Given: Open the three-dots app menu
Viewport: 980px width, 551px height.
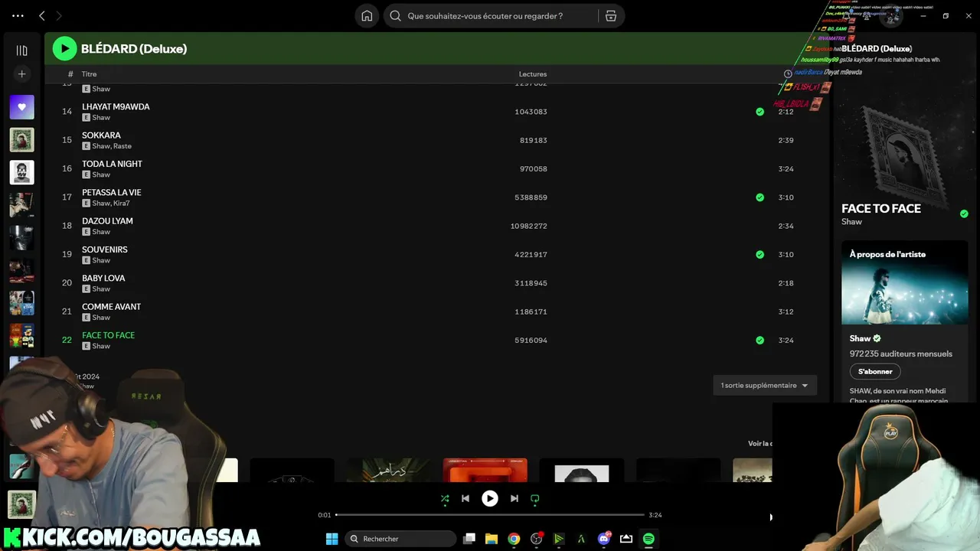Looking at the screenshot, I should click(18, 15).
